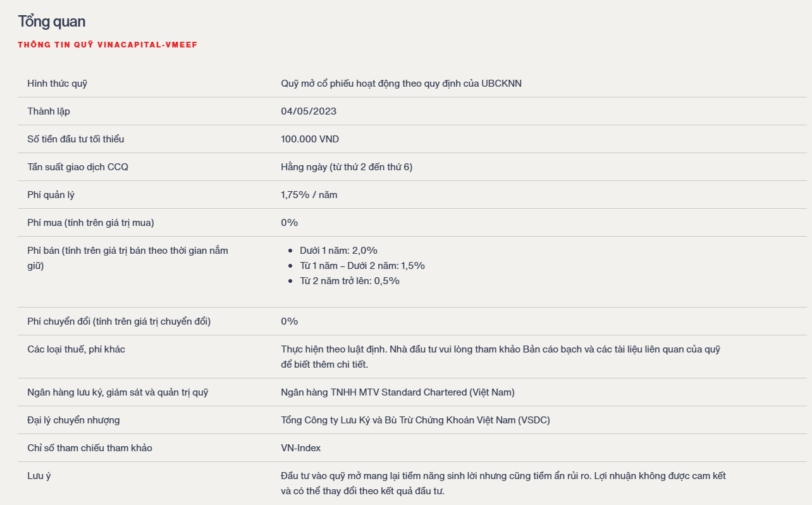Click the establishment date 04/05/2023
Screen dimensions: 812x505
[x=309, y=111]
